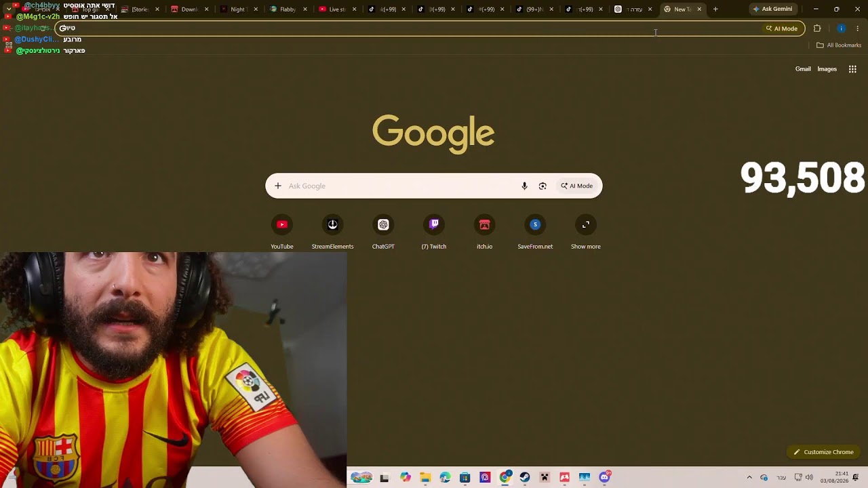Open Microsoft Edge from the taskbar
The image size is (868, 488).
tap(445, 477)
